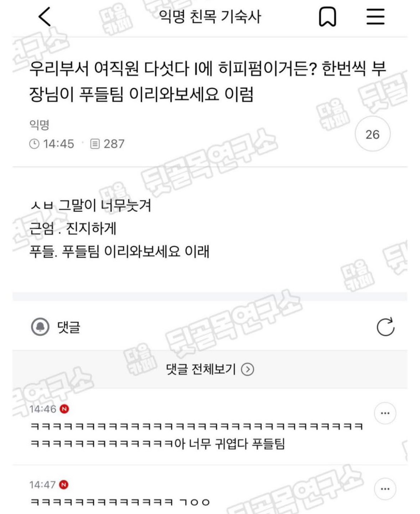This screenshot has height=514, width=420.
Task: Refresh comments with the circular arrow icon
Action: (385, 327)
